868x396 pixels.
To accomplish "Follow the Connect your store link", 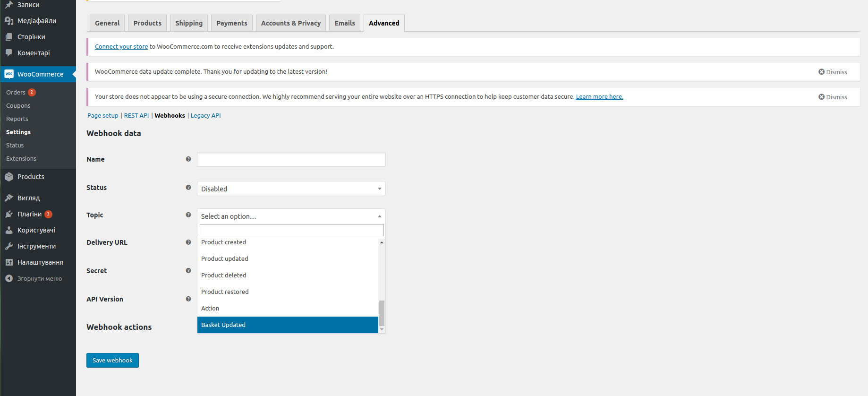I will (121, 46).
